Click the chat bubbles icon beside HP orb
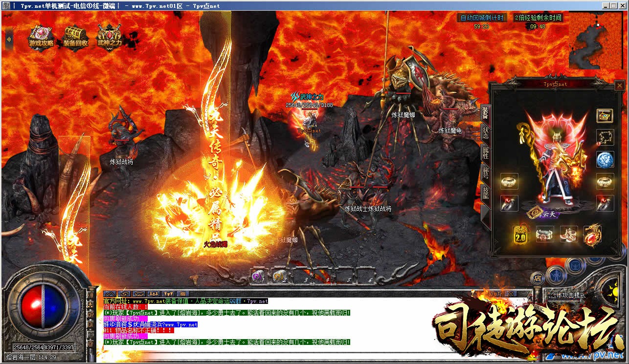The image size is (629, 364). [x=90, y=315]
